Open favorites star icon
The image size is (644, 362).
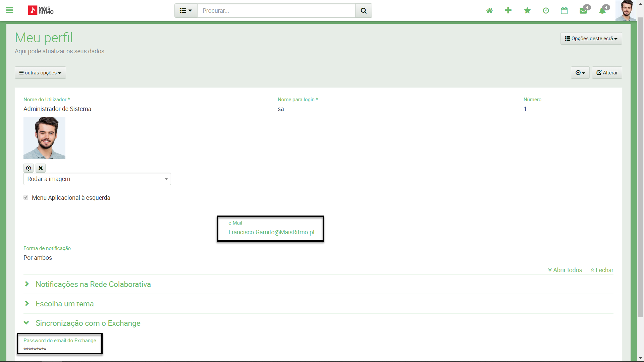point(527,10)
